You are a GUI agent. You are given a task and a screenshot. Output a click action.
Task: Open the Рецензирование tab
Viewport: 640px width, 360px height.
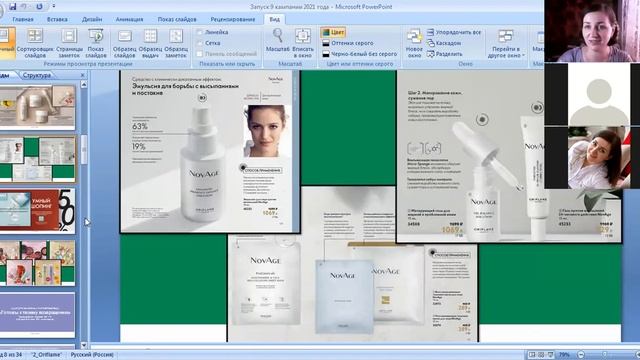(x=233, y=19)
